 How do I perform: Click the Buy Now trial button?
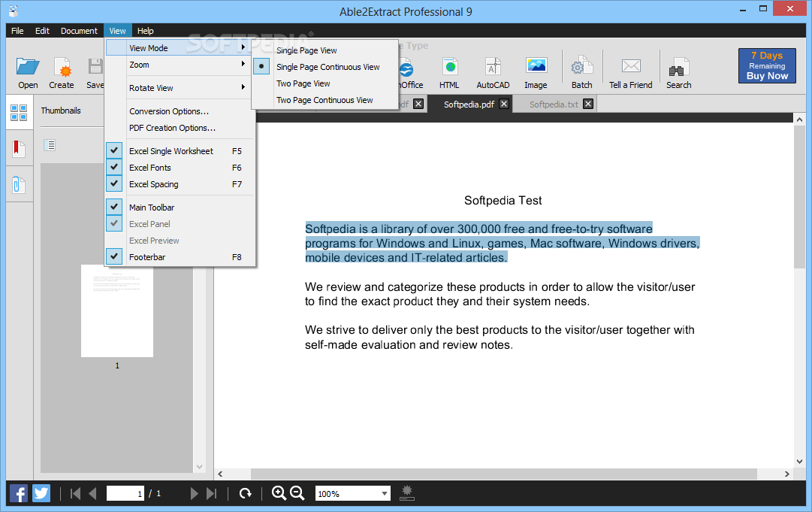(x=767, y=66)
